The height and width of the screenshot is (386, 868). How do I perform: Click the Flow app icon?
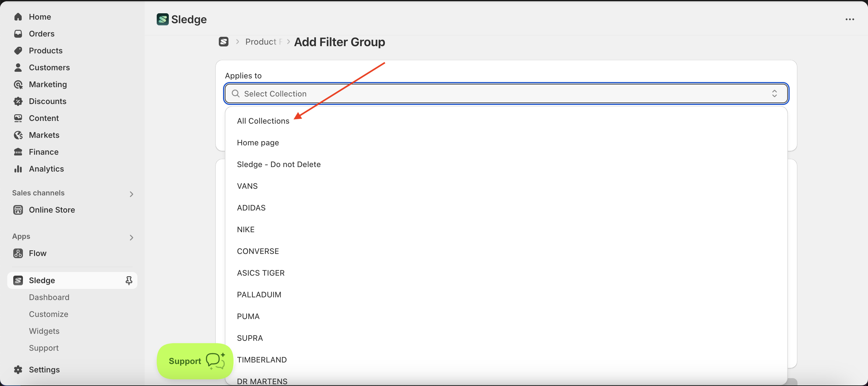pyautogui.click(x=18, y=253)
